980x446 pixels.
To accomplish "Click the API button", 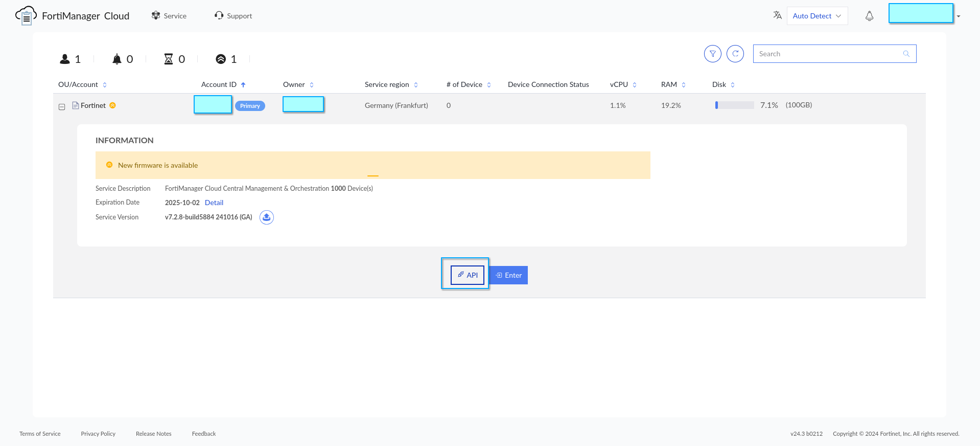I will click(468, 275).
